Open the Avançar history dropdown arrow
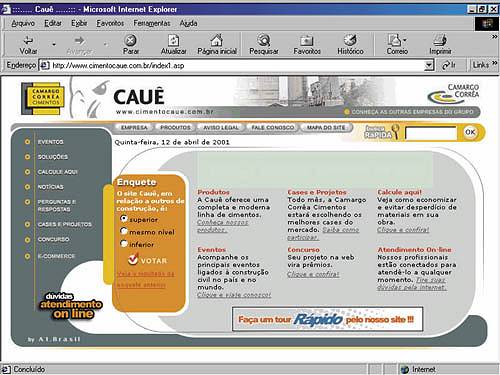 (105, 44)
